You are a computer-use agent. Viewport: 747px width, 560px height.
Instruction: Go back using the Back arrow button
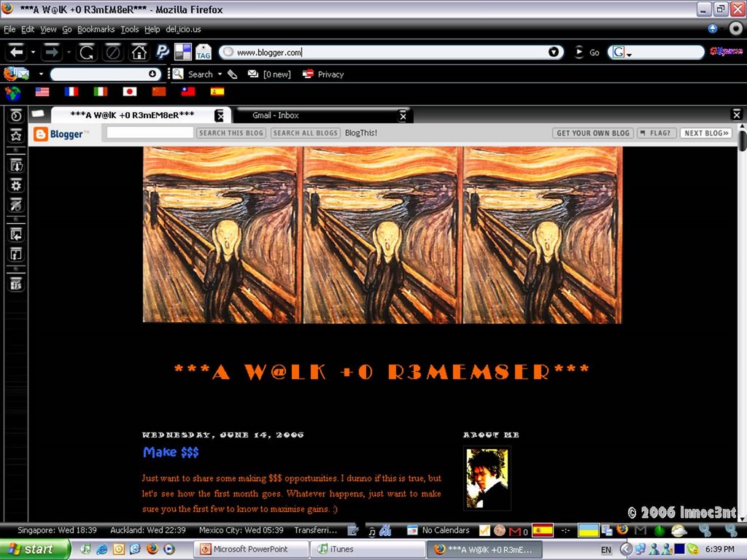tap(16, 52)
